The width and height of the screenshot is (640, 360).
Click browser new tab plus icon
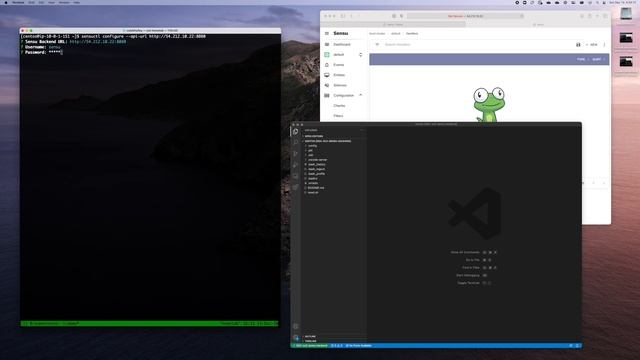point(597,16)
